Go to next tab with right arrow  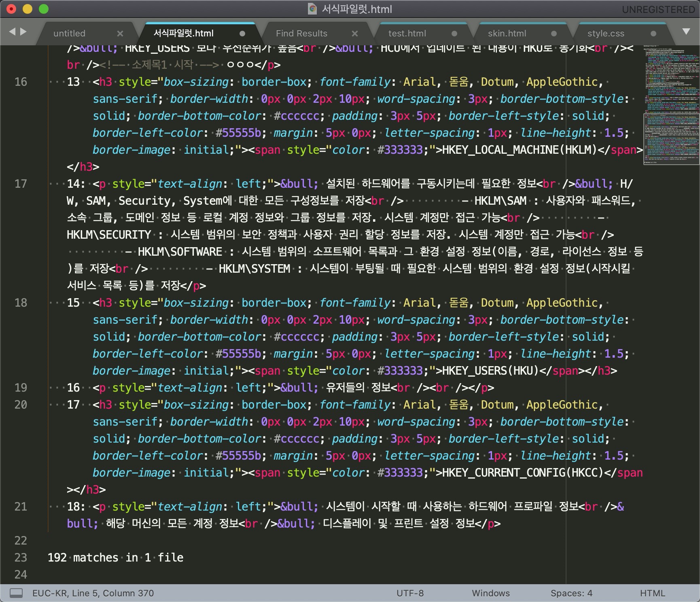pyautogui.click(x=23, y=32)
